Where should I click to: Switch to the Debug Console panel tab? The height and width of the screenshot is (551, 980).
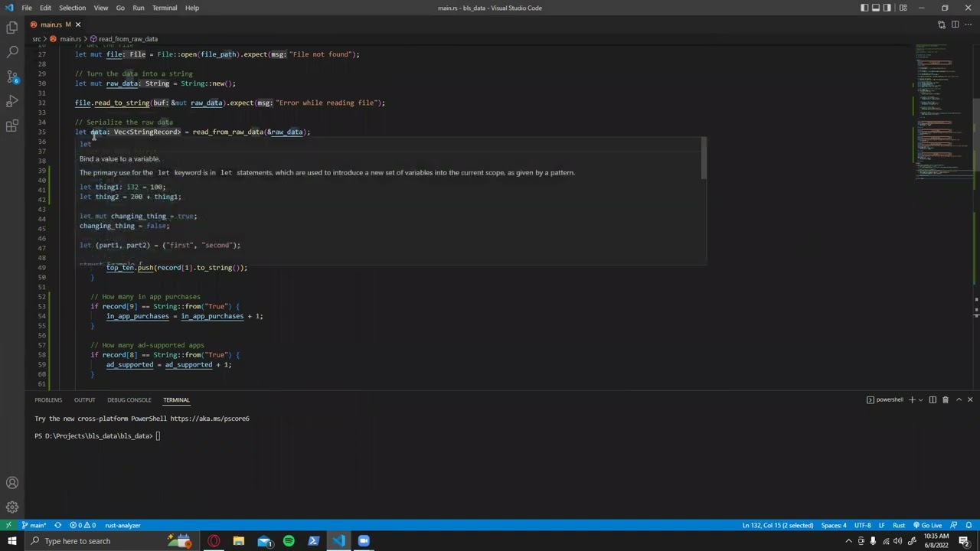click(x=129, y=399)
